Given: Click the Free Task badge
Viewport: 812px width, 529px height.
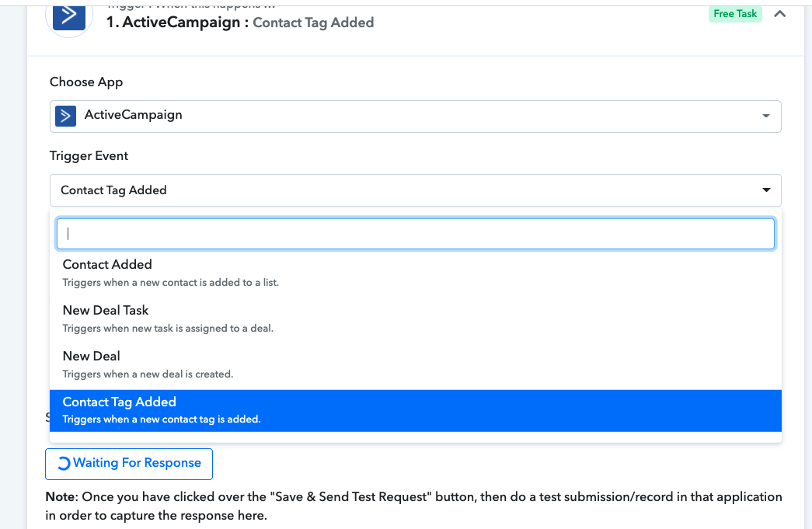Looking at the screenshot, I should [735, 14].
